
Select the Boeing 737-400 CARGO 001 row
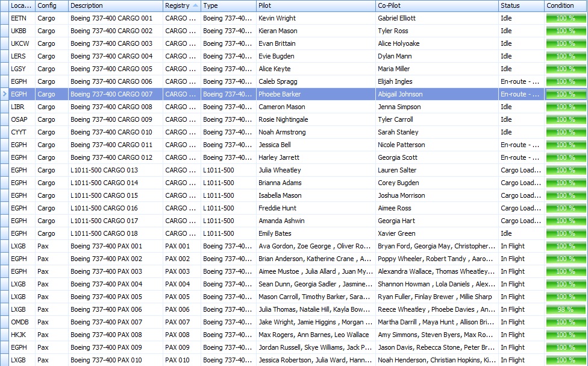(x=111, y=18)
